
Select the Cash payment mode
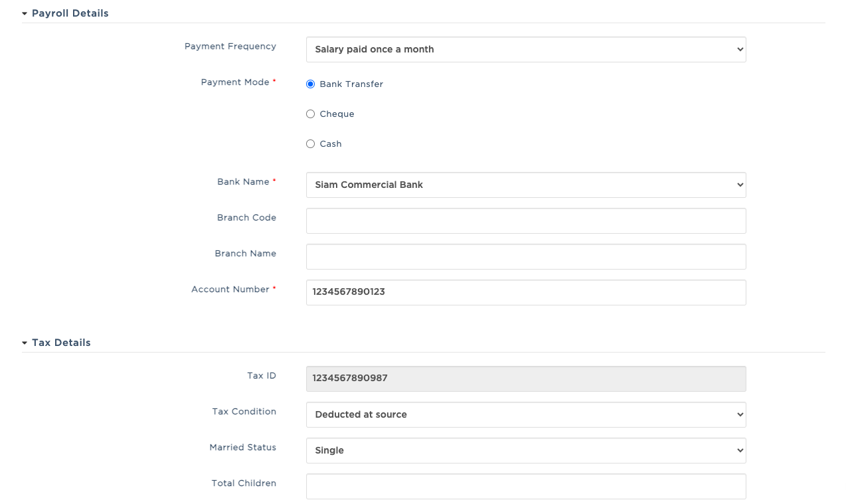pos(310,144)
